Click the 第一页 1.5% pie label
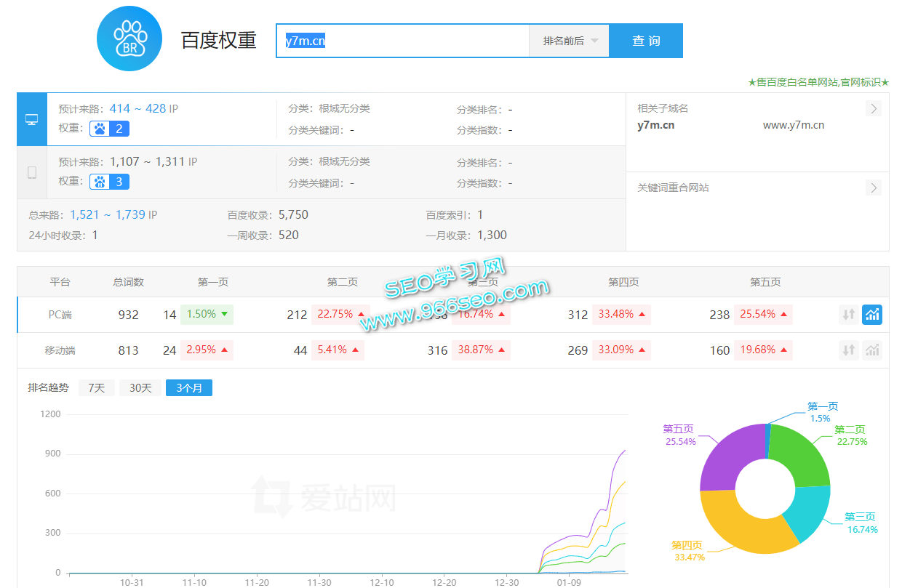The width and height of the screenshot is (910, 588). coord(822,413)
